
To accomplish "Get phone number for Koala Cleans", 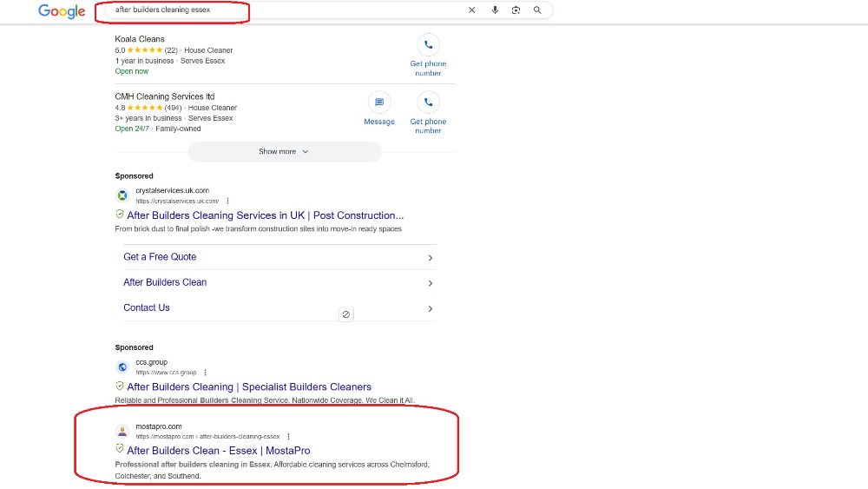I will tap(428, 46).
